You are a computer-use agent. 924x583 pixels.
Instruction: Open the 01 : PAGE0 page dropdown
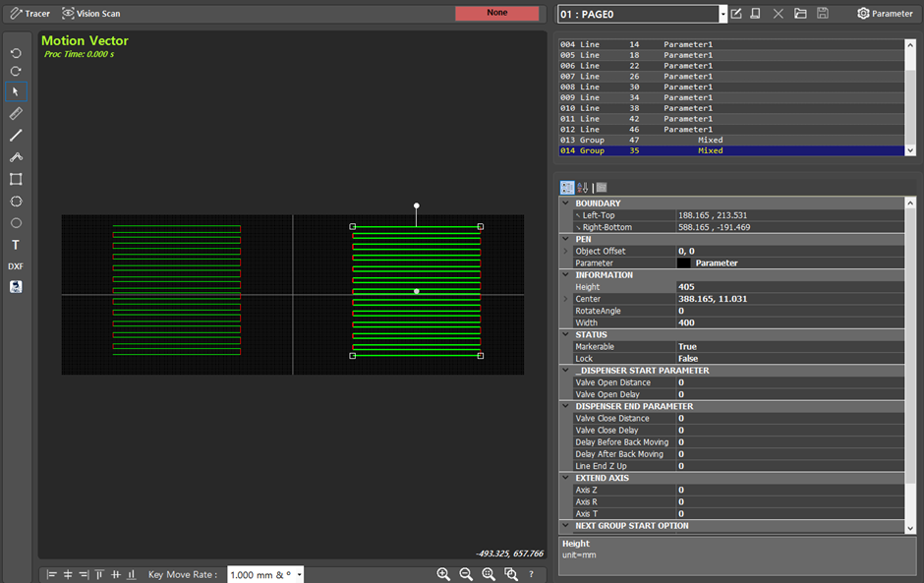(x=722, y=14)
